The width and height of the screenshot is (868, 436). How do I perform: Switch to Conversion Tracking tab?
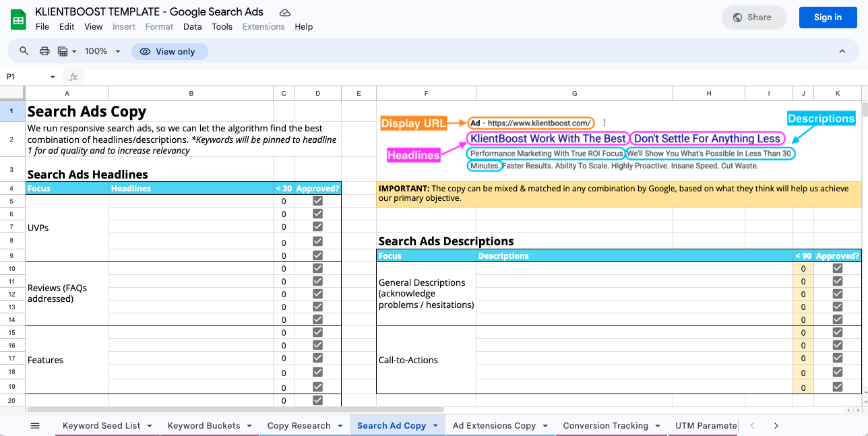[x=605, y=425]
